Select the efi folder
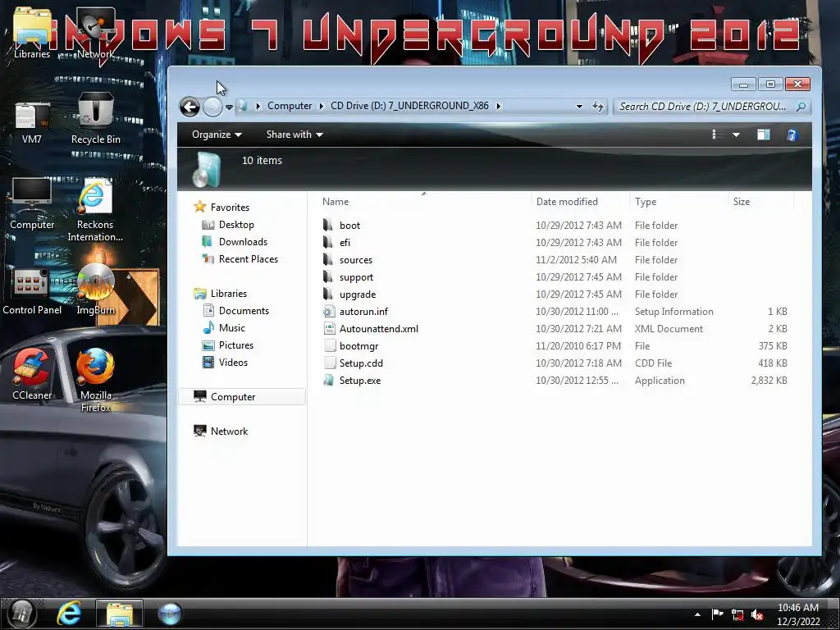Viewport: 840px width, 630px height. (345, 243)
